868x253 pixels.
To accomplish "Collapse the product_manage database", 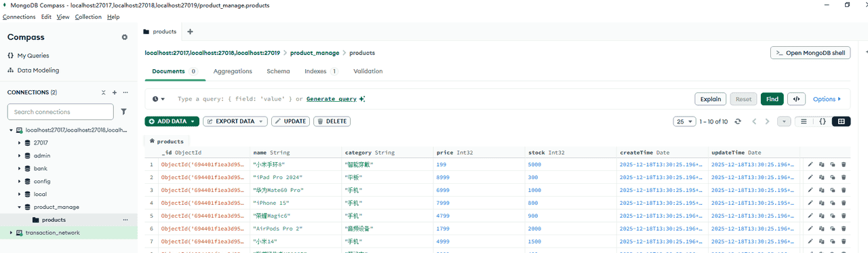I will coord(20,207).
